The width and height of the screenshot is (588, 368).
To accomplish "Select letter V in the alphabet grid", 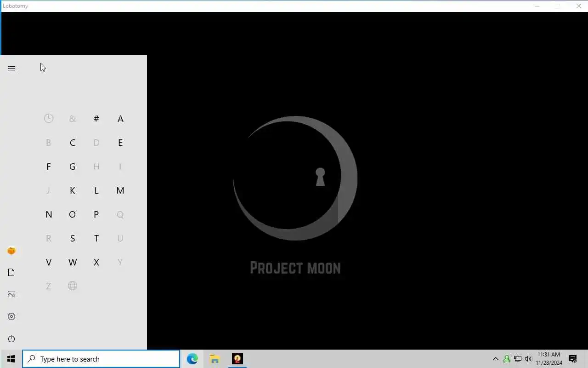I will 49,262.
